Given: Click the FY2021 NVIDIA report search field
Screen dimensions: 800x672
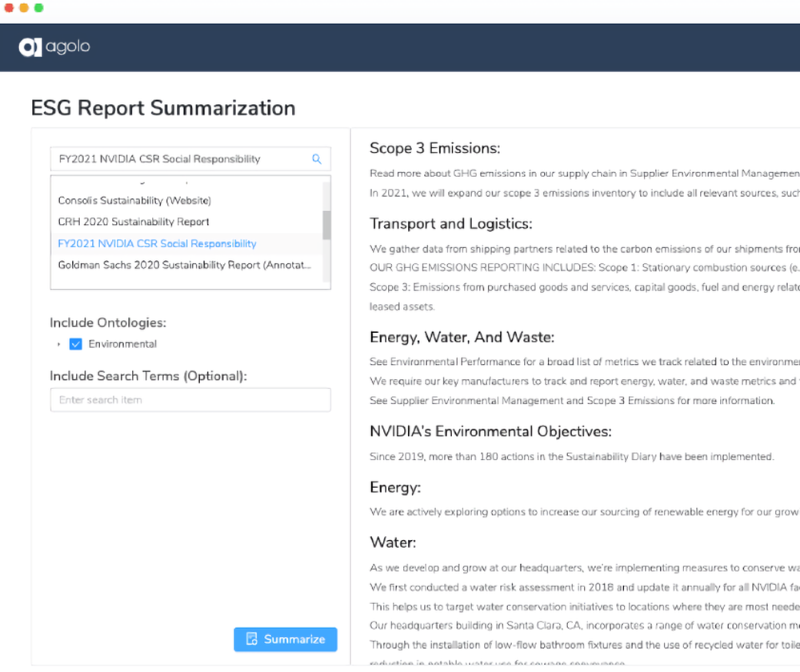Looking at the screenshot, I should pyautogui.click(x=190, y=159).
